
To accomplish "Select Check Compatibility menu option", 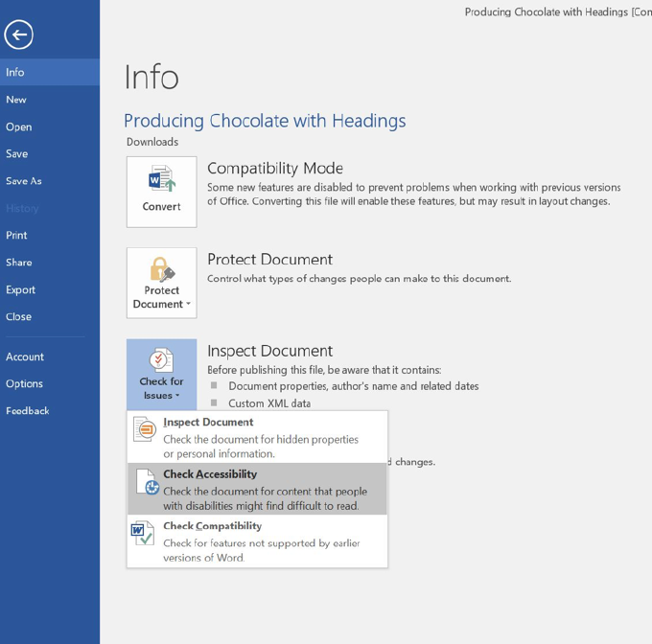I will click(x=257, y=540).
